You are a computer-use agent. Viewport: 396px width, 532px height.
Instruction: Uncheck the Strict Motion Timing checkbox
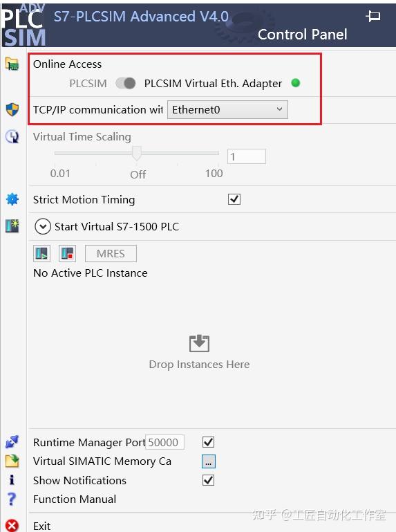point(234,199)
